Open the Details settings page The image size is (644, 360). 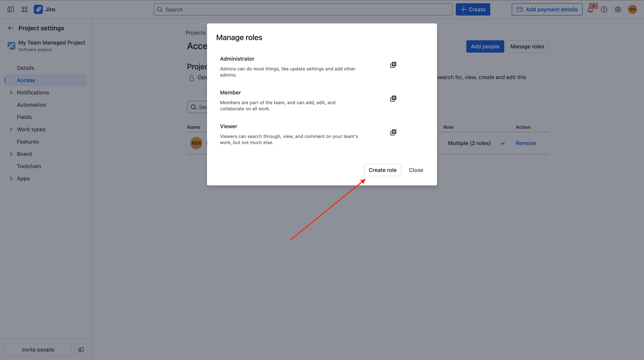25,68
